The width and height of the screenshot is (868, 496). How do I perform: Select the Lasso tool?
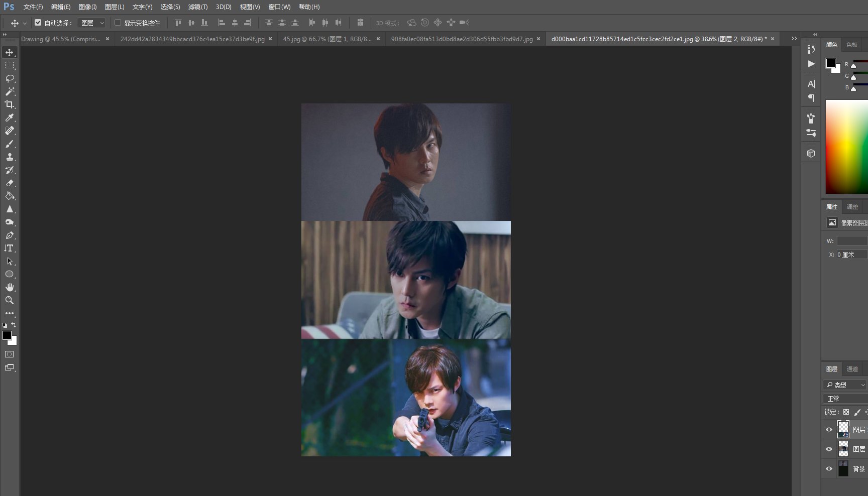[10, 78]
